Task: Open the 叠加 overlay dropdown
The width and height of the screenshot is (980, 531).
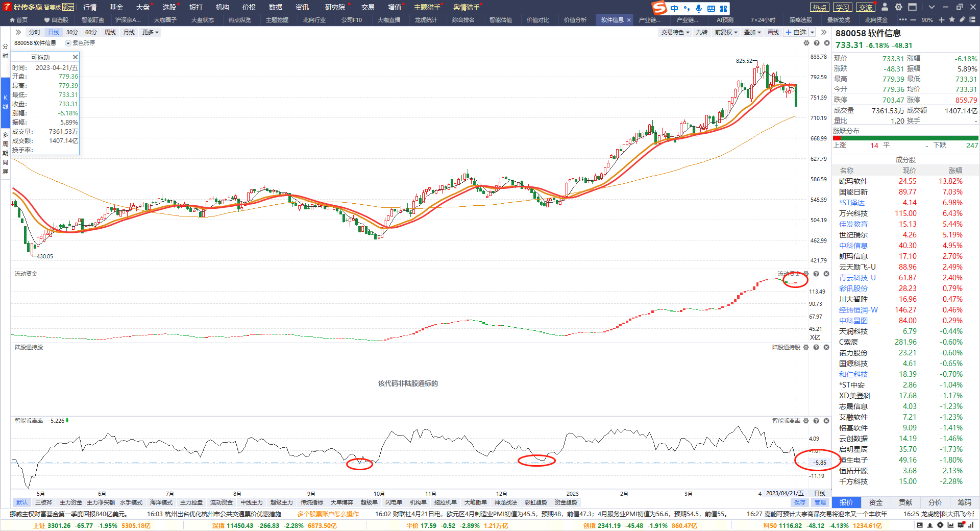Action: [x=752, y=32]
